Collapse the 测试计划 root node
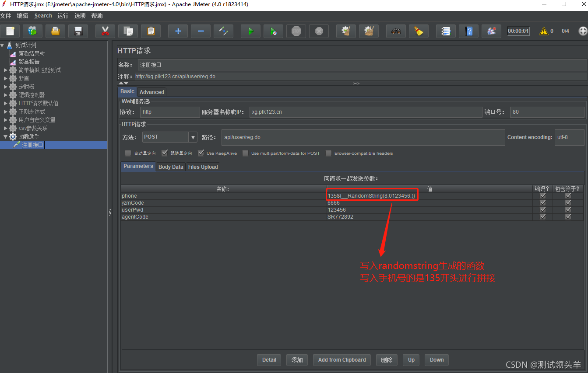The image size is (588, 373). [x=3, y=45]
